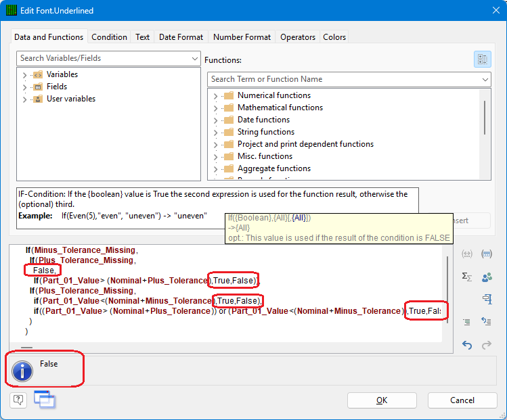Image resolution: width=507 pixels, height=420 pixels.
Task: Open the Date Format tab
Action: tap(181, 37)
